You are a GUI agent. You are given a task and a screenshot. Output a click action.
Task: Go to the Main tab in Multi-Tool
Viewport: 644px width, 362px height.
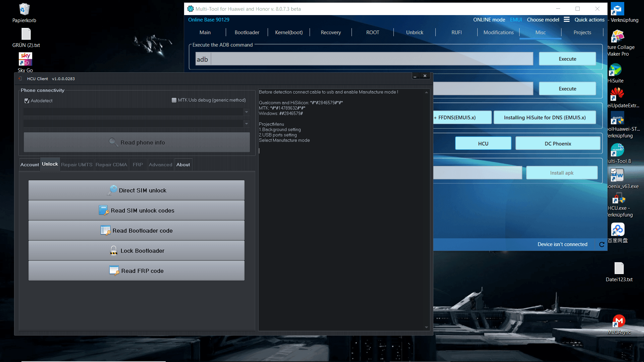[205, 33]
